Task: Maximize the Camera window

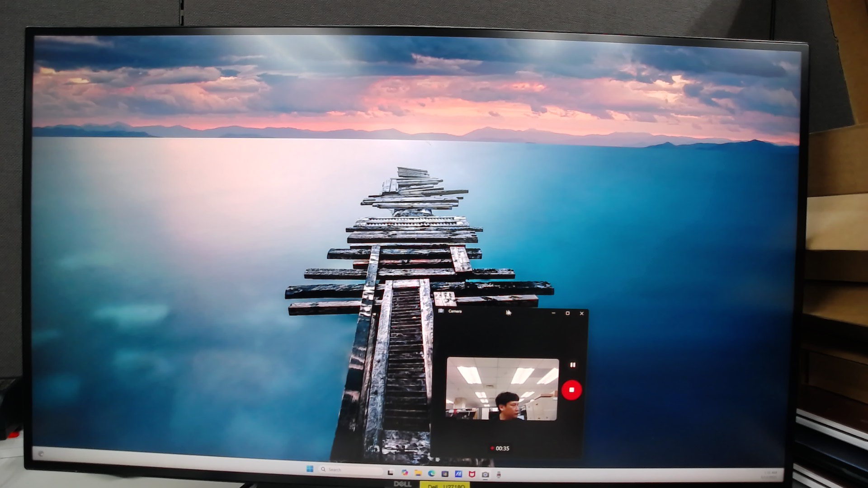Action: coord(568,313)
